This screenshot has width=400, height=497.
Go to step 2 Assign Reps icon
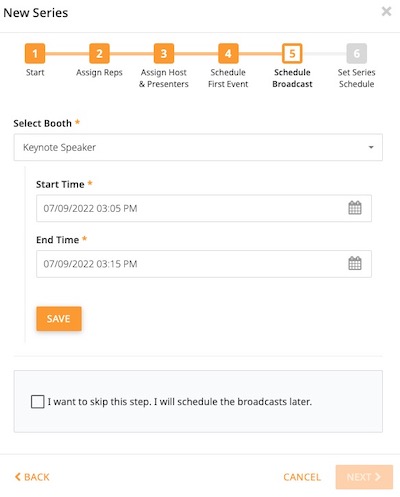pyautogui.click(x=99, y=53)
